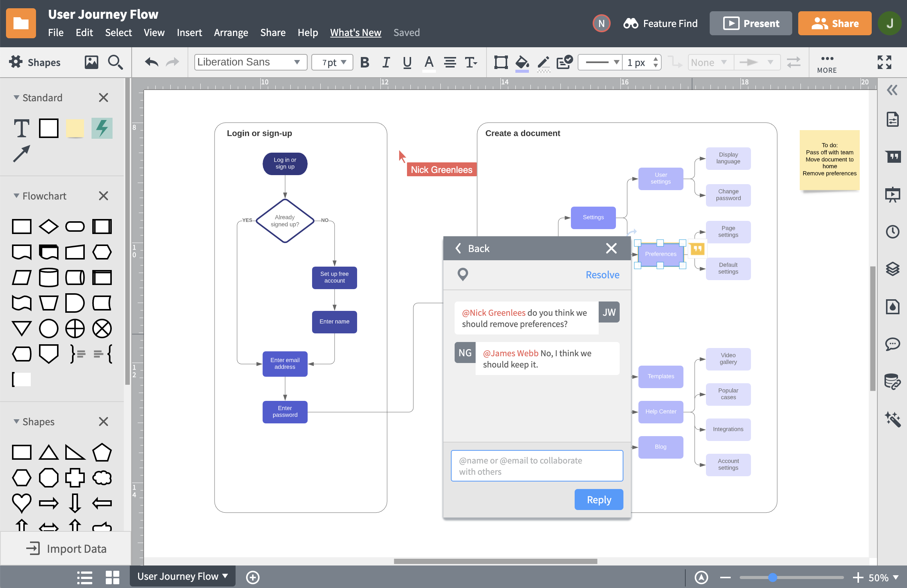
Task: Click the Undo arrow icon
Action: tap(151, 62)
